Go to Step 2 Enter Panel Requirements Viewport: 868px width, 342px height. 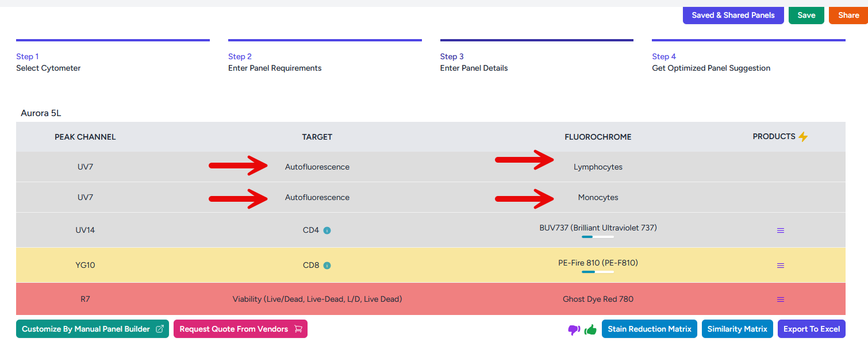click(275, 62)
